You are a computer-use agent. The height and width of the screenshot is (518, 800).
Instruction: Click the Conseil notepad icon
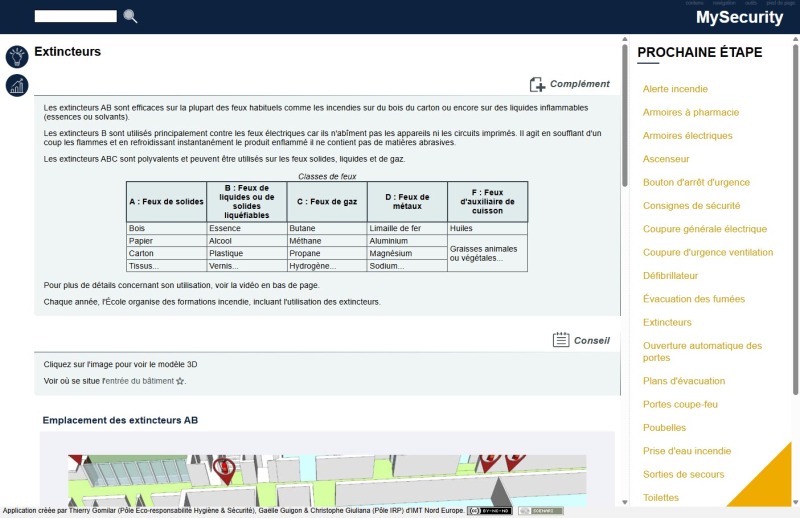coord(561,340)
